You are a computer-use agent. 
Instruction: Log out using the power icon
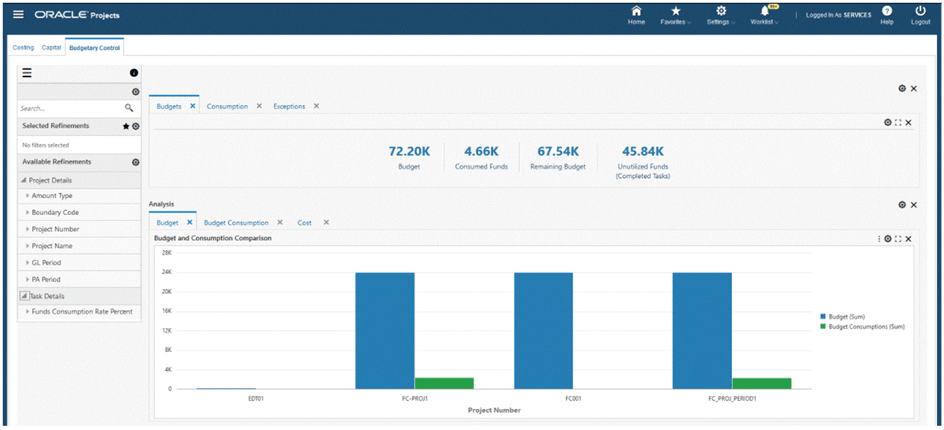click(x=920, y=11)
